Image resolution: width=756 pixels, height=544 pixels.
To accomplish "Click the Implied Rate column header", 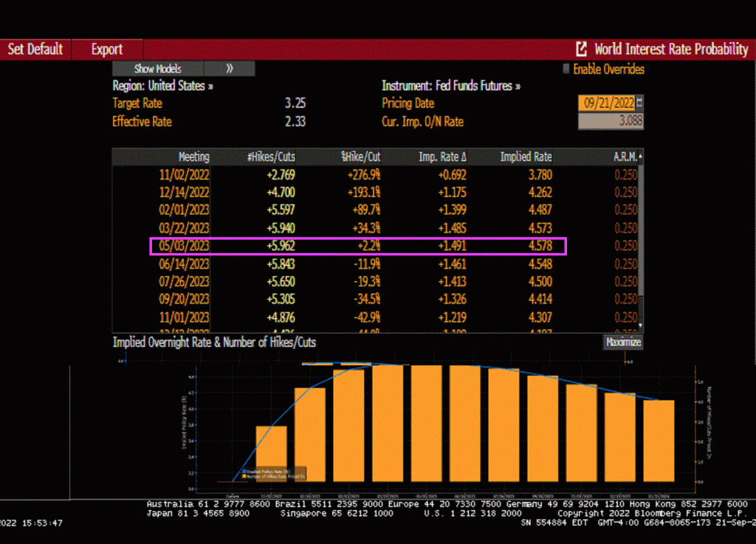I will pos(526,157).
